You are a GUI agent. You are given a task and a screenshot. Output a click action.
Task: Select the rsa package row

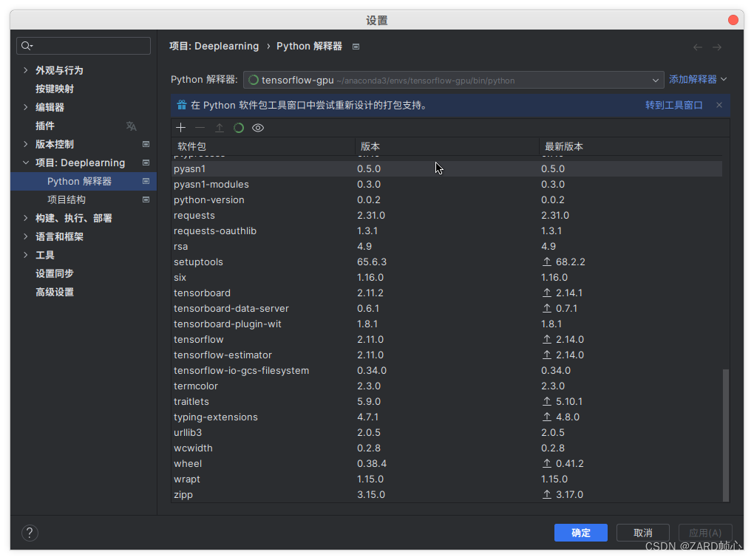[446, 246]
